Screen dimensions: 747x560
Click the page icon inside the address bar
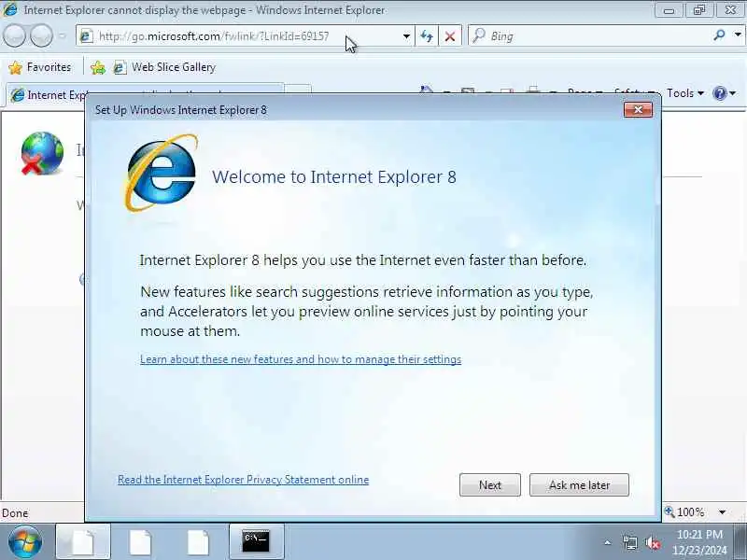[x=86, y=36]
